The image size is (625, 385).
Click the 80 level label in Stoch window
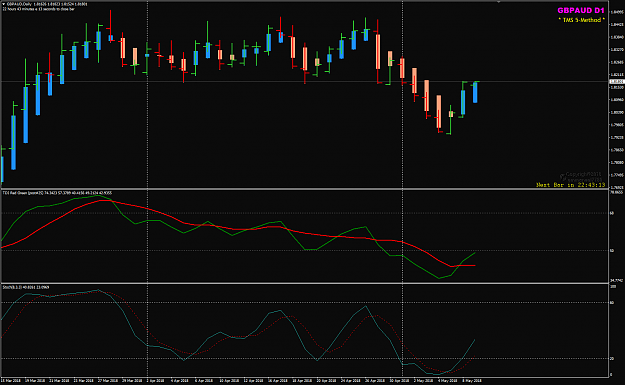pos(613,302)
